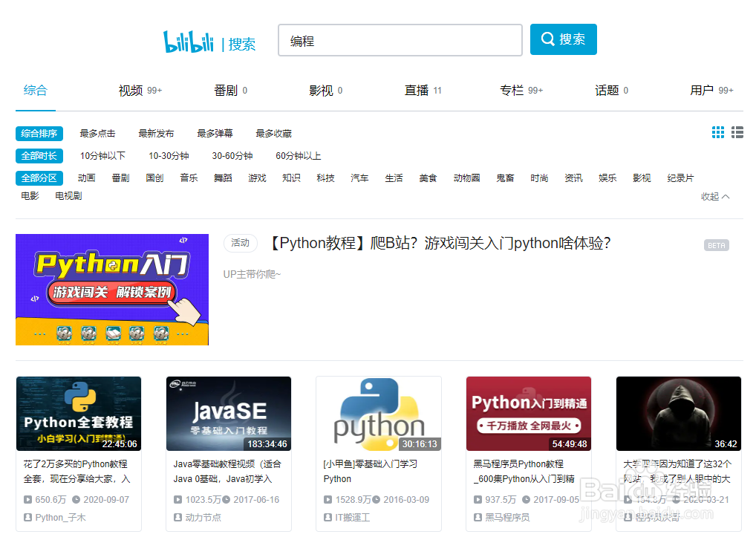This screenshot has width=756, height=540.
Task: Filter by 游戏 category
Action: click(x=258, y=178)
